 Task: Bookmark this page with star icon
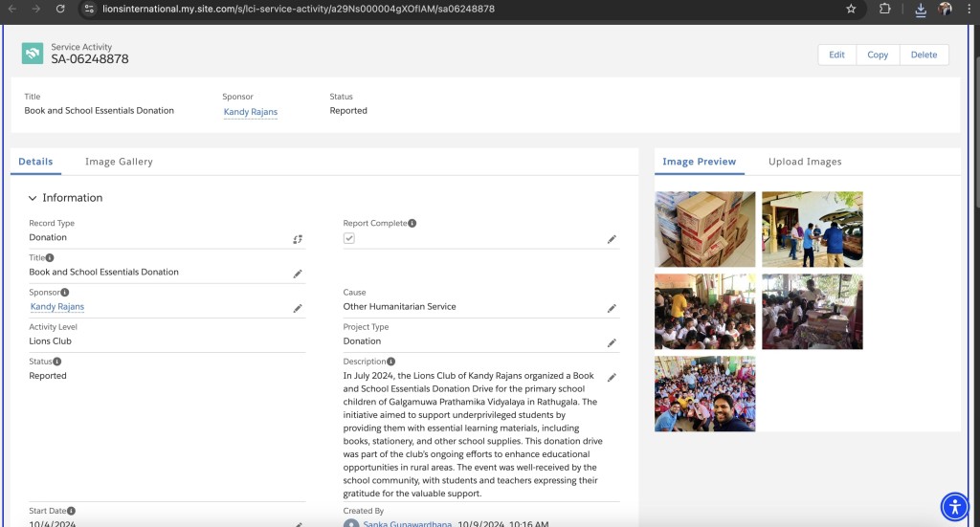851,9
